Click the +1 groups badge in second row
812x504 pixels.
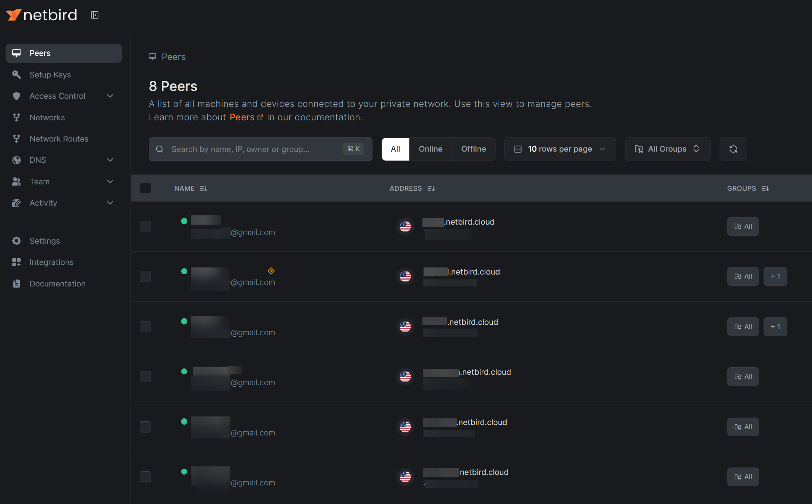[x=775, y=276]
